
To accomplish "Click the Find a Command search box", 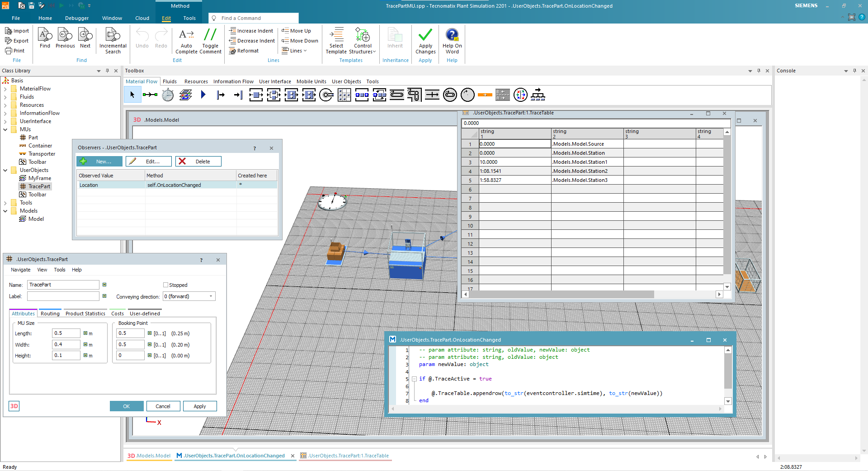I will [254, 18].
